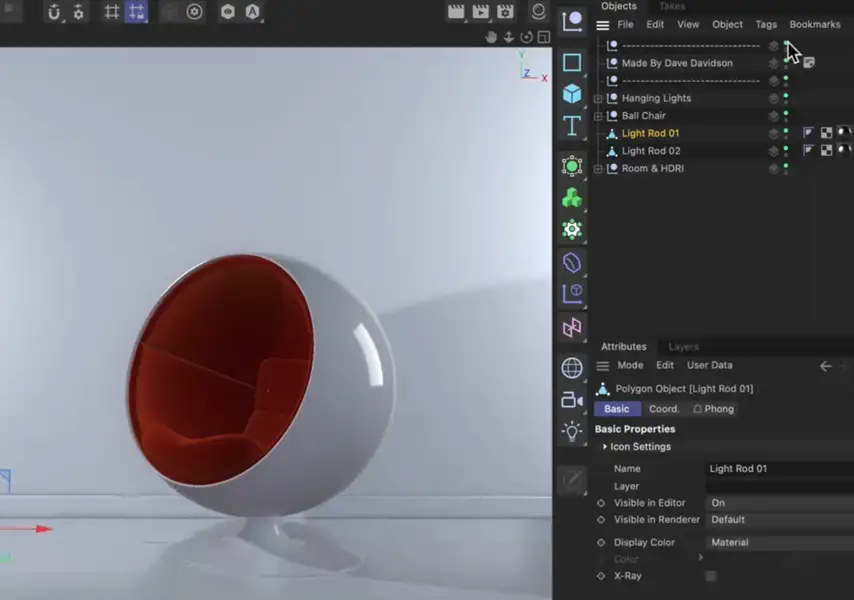Screen dimensions: 854x600
Task: Open the Tags menu in Object Manager
Action: coord(766,24)
